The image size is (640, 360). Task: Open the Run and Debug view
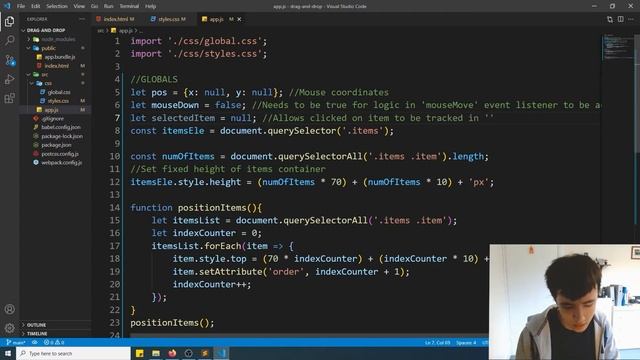[x=9, y=79]
